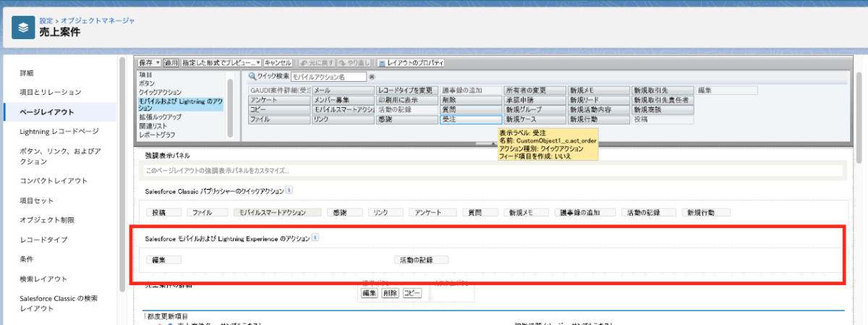Click the やり直し redo button
The width and height of the screenshot is (868, 325).
pos(354,63)
